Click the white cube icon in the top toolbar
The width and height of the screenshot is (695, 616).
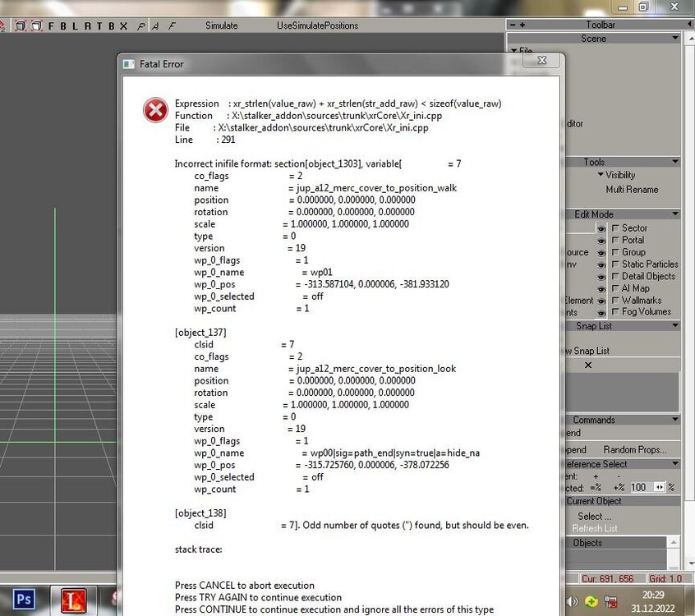(x=37, y=25)
